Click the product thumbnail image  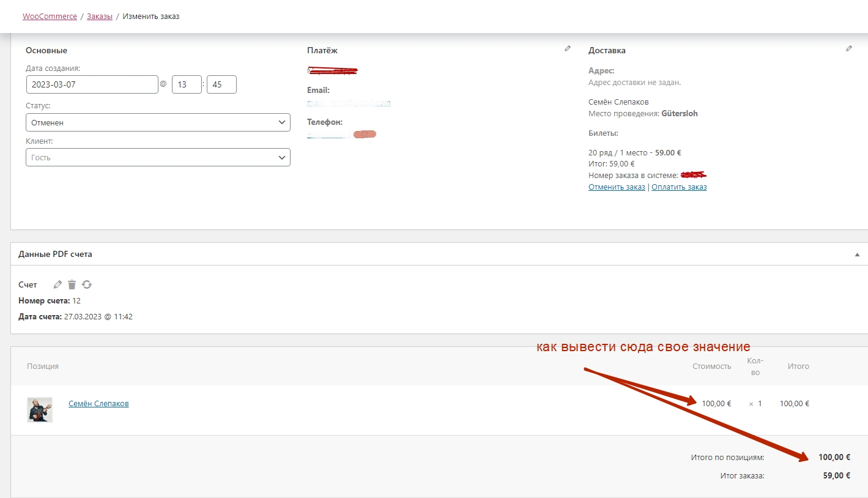pos(40,410)
